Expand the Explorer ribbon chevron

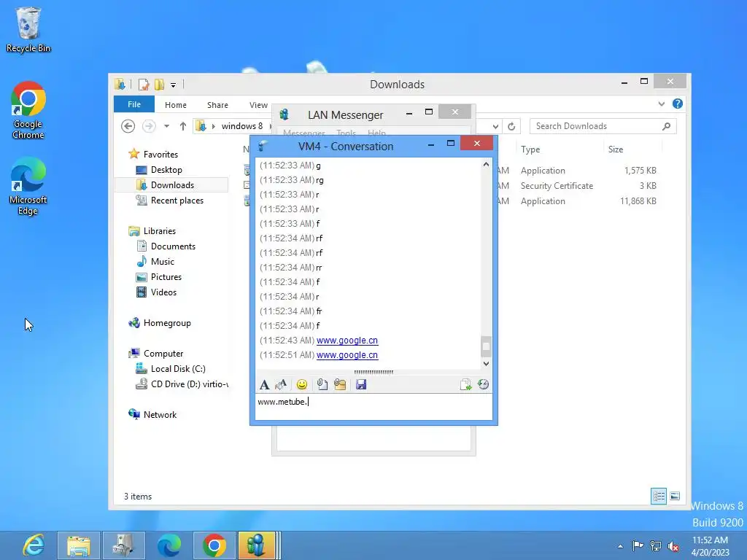[661, 104]
